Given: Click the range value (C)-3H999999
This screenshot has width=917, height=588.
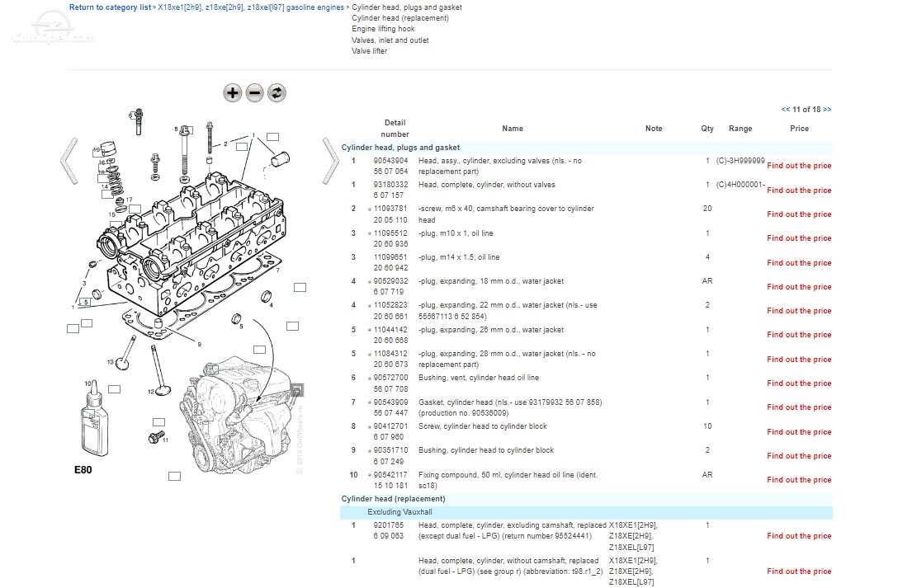Looking at the screenshot, I should click(740, 161).
